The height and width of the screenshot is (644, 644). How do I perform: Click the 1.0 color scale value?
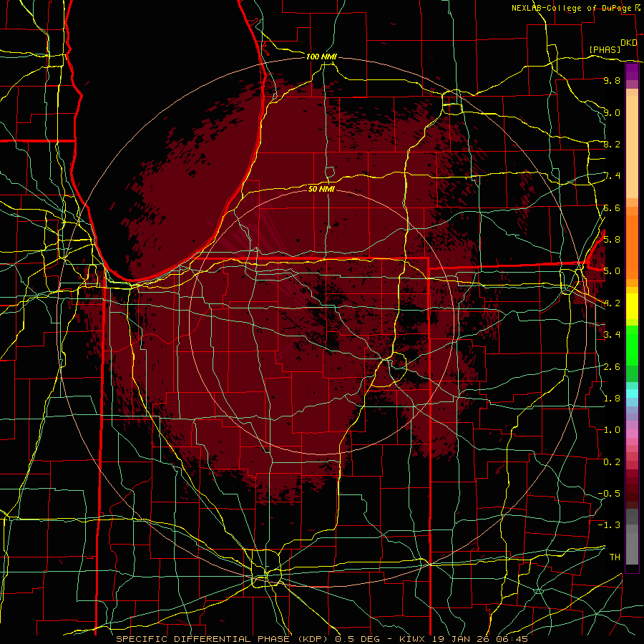coord(612,429)
